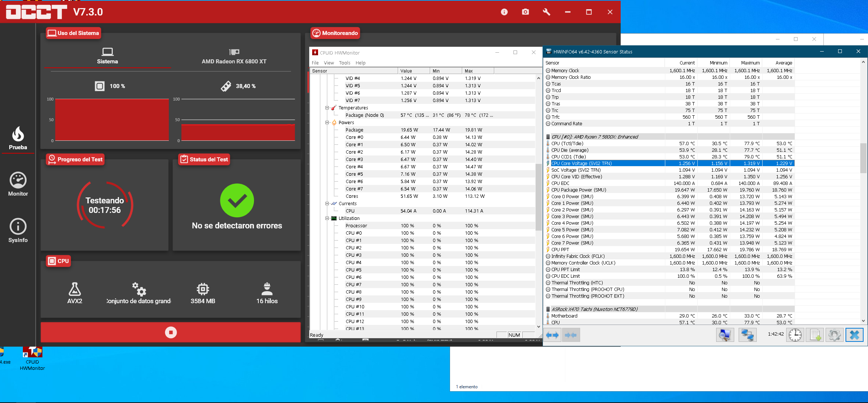Click the CPU panel header label

[58, 261]
